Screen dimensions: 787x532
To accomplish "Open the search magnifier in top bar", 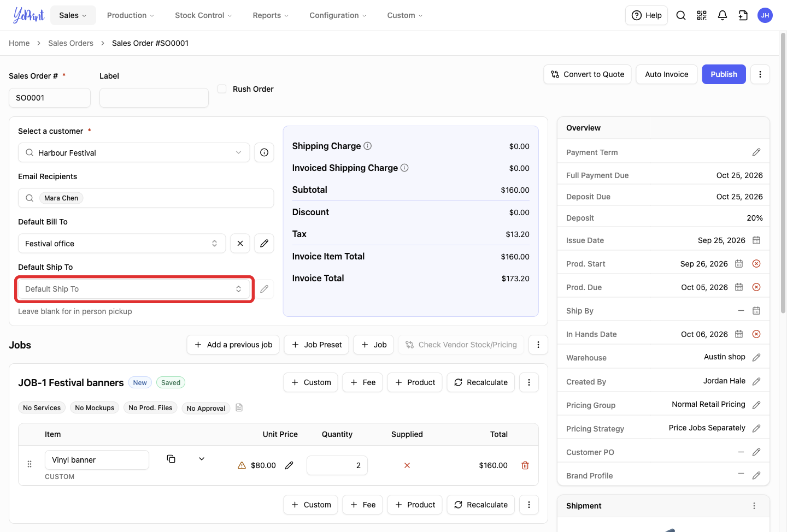I will tap(681, 15).
